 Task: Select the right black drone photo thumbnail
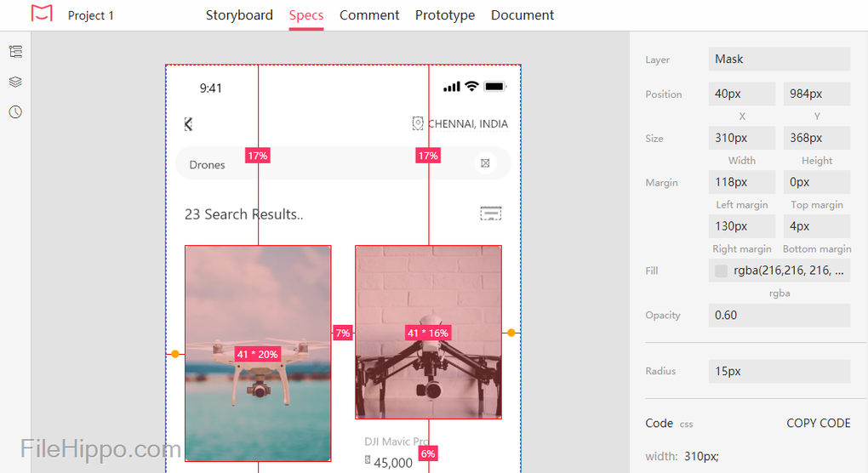coord(428,332)
